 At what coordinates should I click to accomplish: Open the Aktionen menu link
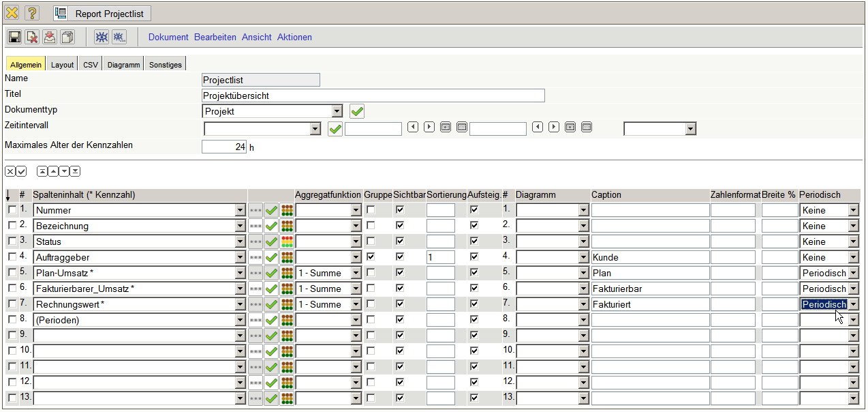click(x=294, y=38)
